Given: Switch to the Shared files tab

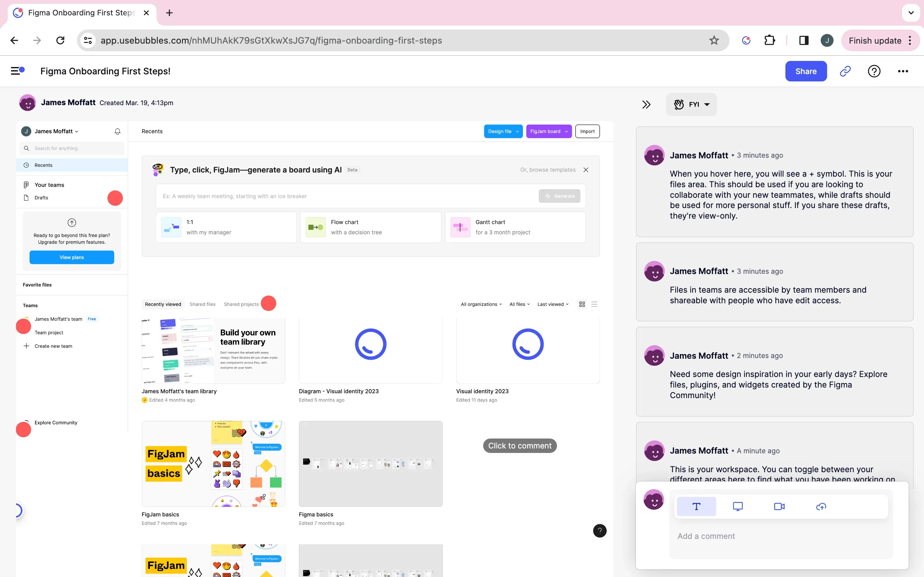Looking at the screenshot, I should (x=202, y=304).
